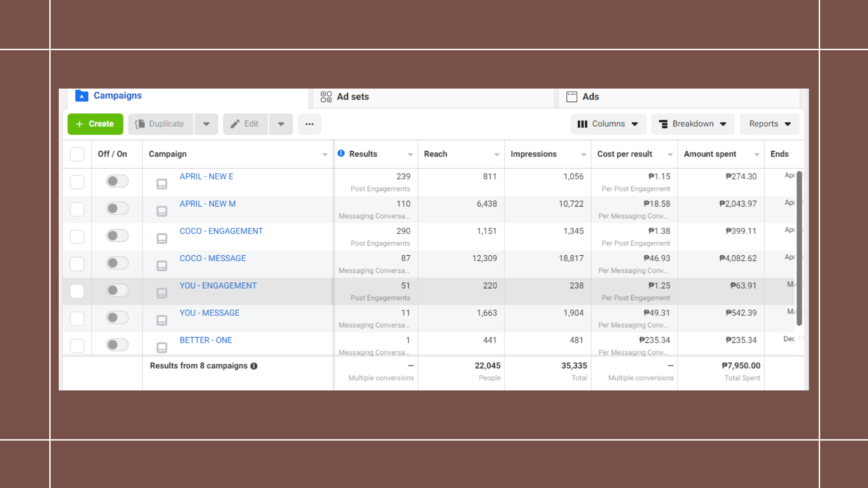Image resolution: width=868 pixels, height=488 pixels.
Task: Click the campaign icon beside APRIL - NEW E
Action: [x=162, y=184]
